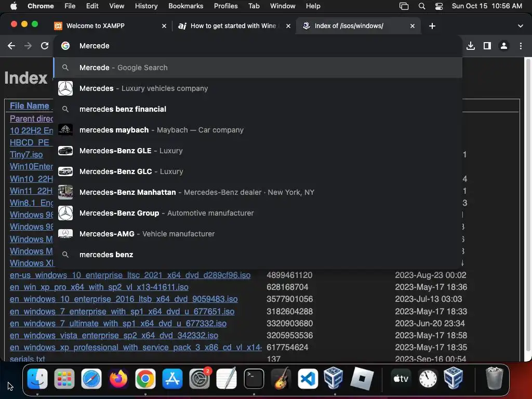Select the Mercedes-Benz Group suggestion

pos(258,213)
